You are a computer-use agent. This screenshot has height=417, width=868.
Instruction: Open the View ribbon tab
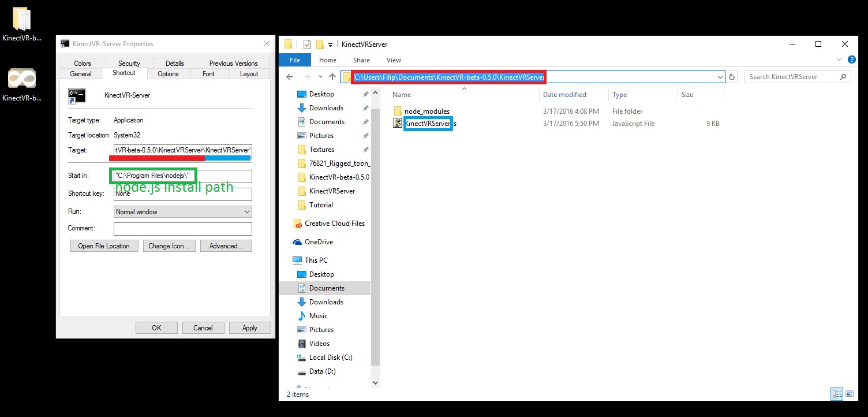[x=394, y=60]
